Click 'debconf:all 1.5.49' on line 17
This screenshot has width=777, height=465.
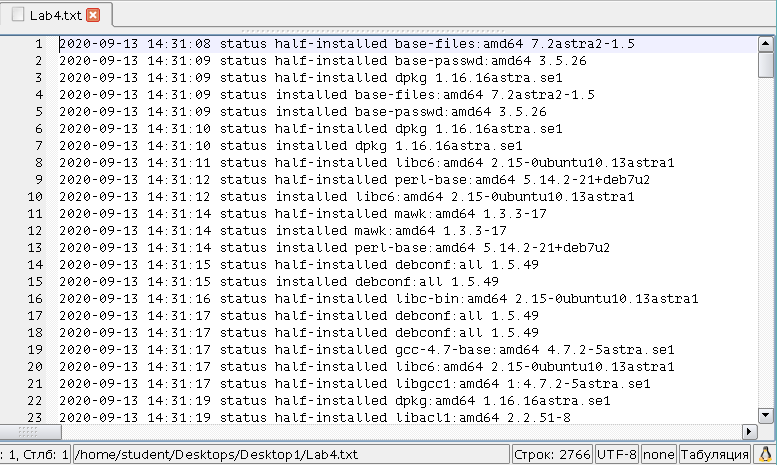point(467,315)
